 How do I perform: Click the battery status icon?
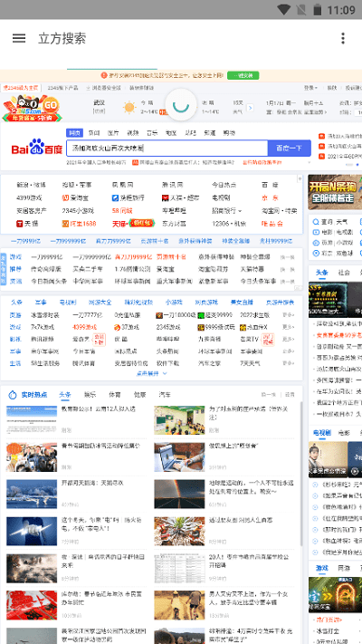(x=318, y=9)
